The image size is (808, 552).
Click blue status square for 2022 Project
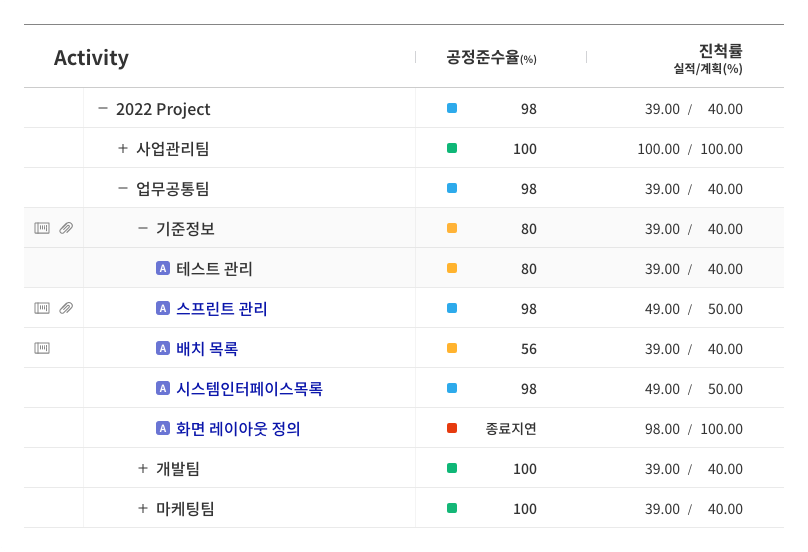[452, 108]
